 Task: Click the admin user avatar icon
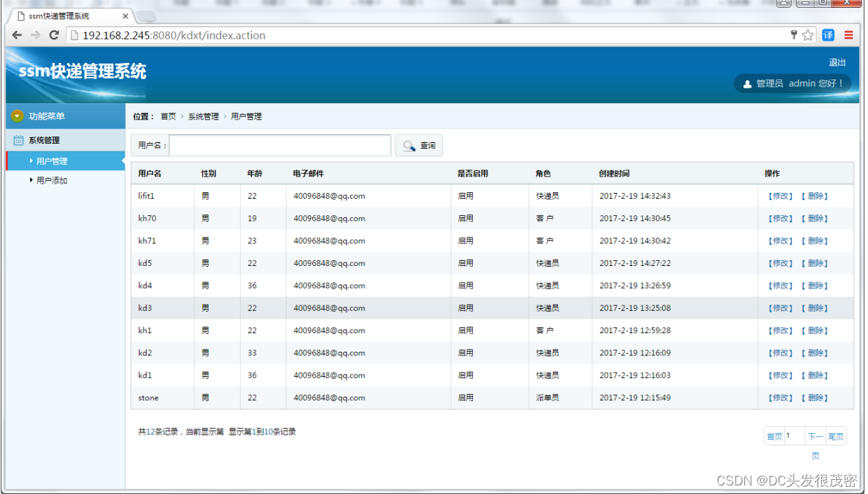click(x=747, y=84)
